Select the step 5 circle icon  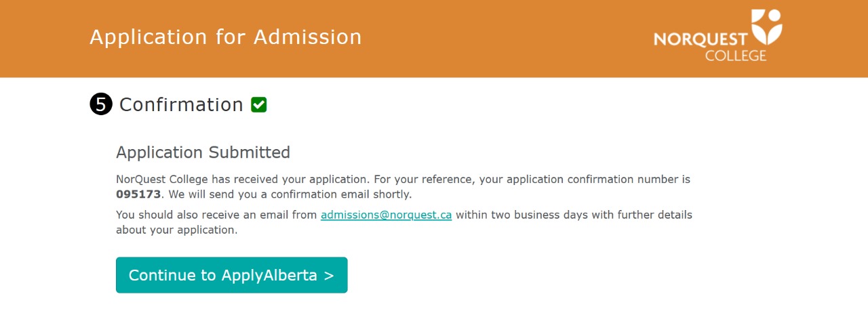coord(101,105)
